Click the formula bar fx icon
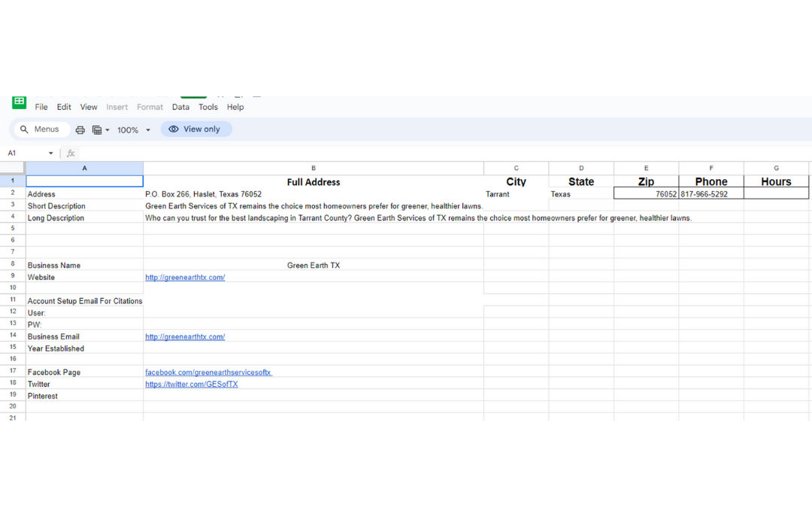This screenshot has width=812, height=508. point(71,154)
